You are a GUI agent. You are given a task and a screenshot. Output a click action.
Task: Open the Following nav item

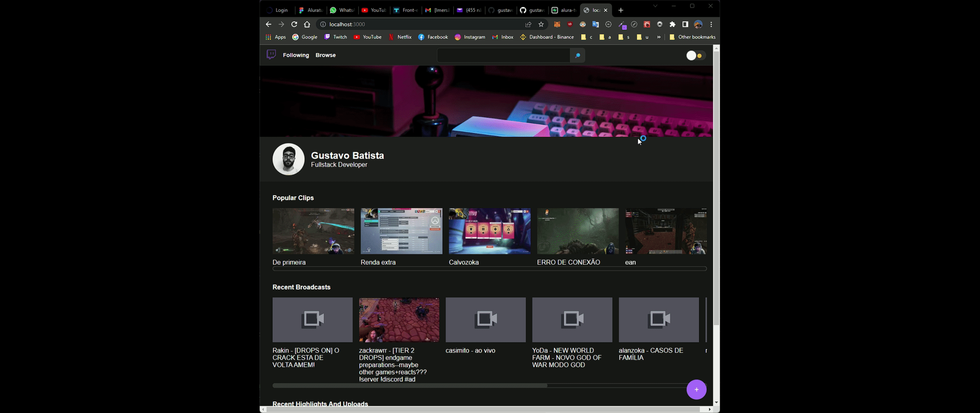[x=296, y=55]
